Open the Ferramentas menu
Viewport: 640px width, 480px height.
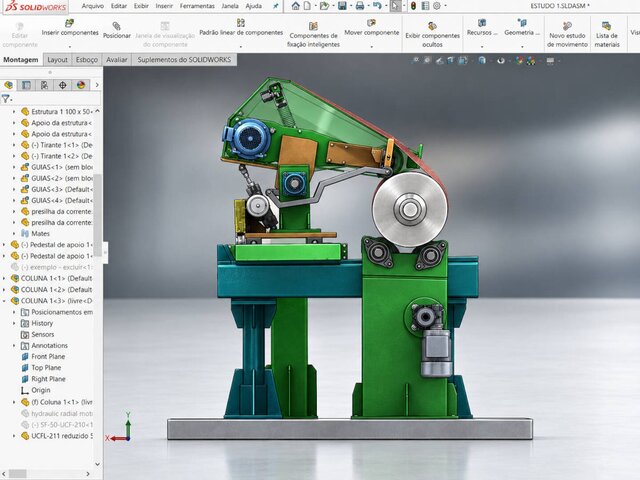197,6
